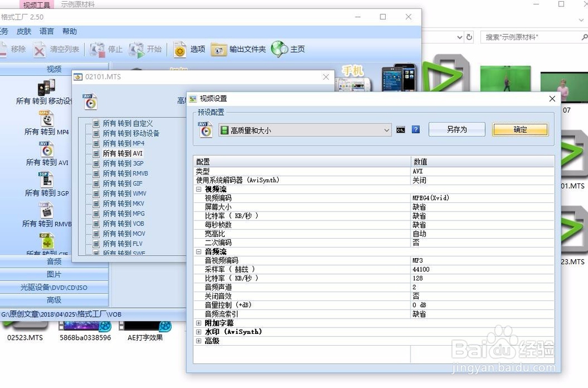Select 所有 转到 VOB tree item
588x388 pixels.
123,223
